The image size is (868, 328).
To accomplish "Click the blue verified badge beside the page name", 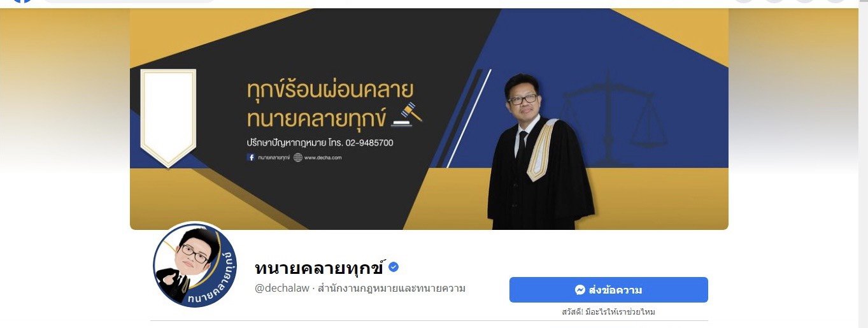I will click(394, 267).
